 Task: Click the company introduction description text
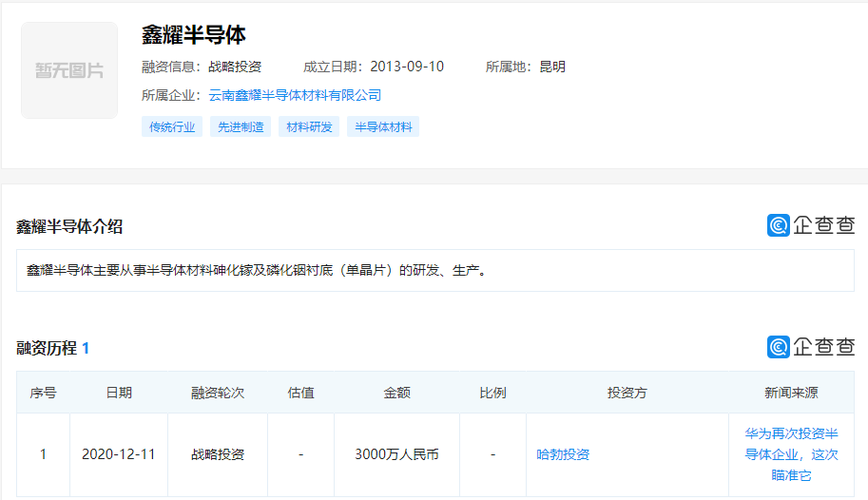[257, 270]
